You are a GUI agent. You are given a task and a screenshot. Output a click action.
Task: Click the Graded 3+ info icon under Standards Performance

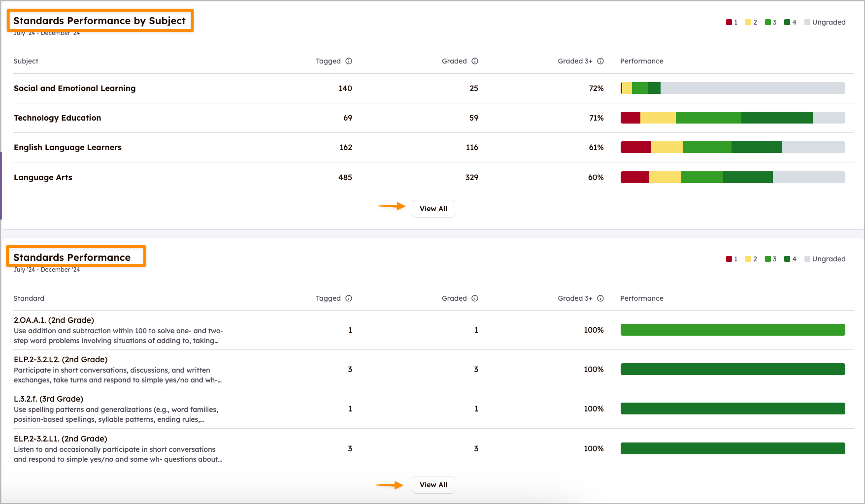coord(601,298)
